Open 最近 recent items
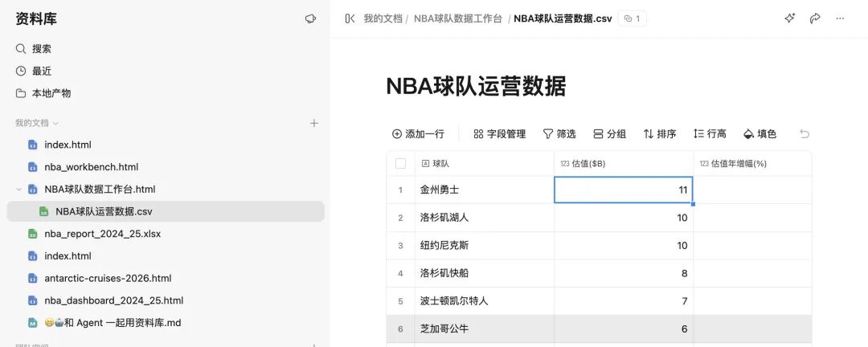The width and height of the screenshot is (868, 347). (42, 71)
